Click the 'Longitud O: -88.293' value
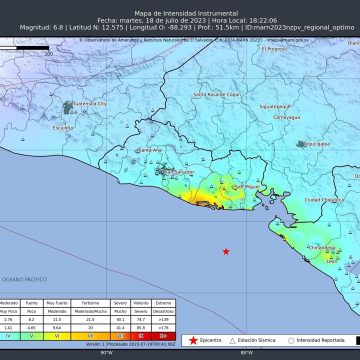Screen dimensions: 360x360 tap(160, 28)
